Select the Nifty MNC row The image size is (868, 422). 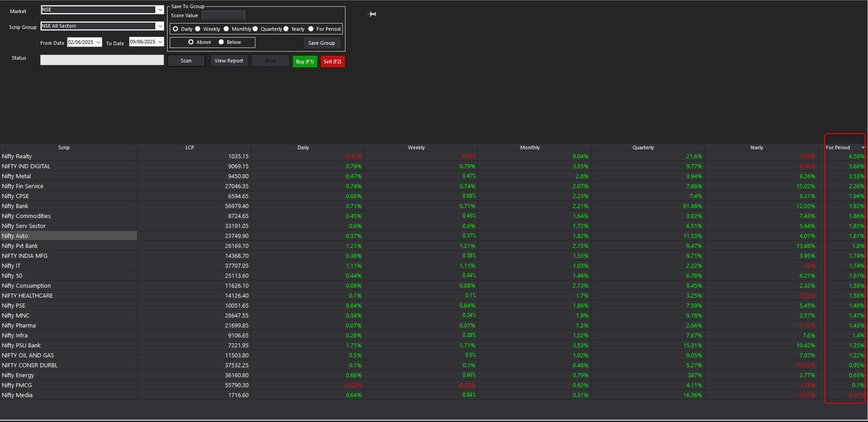(433, 316)
